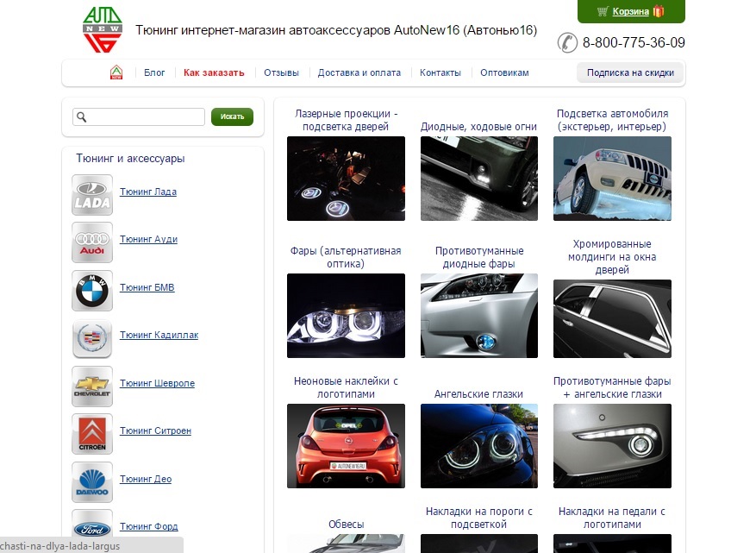Select the Lada brand logo
The height and width of the screenshot is (553, 756).
click(92, 195)
